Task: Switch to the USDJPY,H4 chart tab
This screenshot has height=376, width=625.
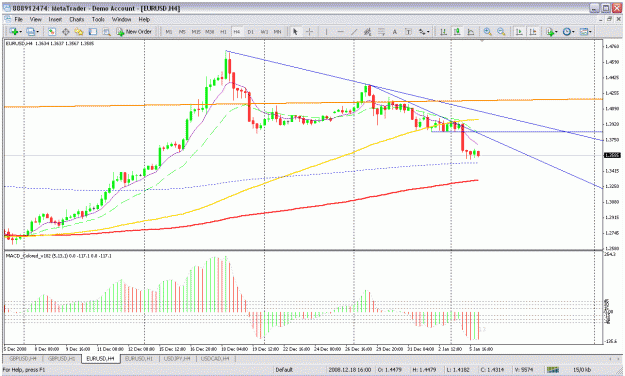Action: (x=178, y=359)
